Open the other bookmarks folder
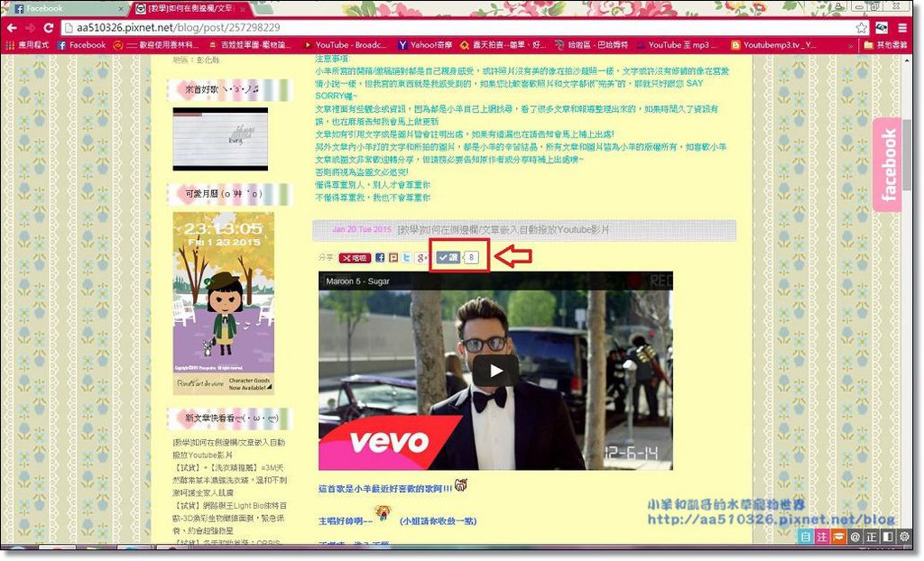The height and width of the screenshot is (561, 924). [x=886, y=45]
